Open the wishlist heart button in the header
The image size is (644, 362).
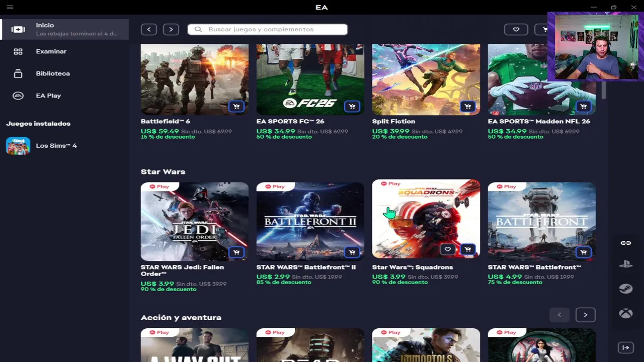516,29
